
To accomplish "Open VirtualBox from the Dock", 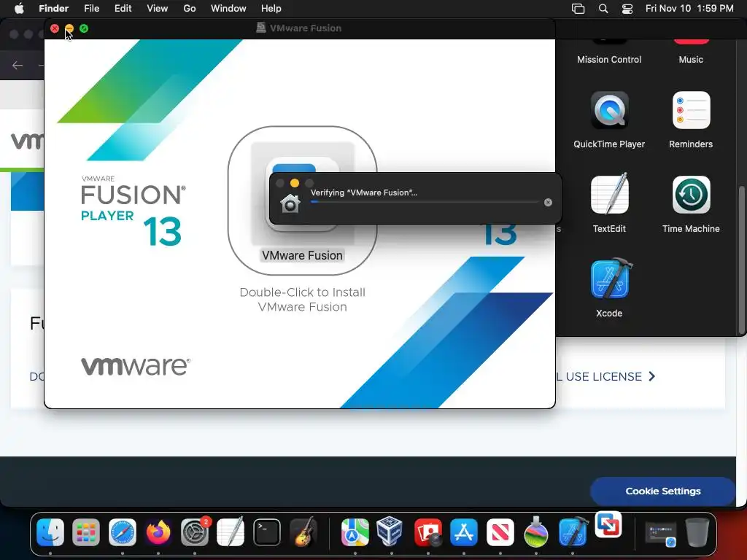I will tap(391, 532).
